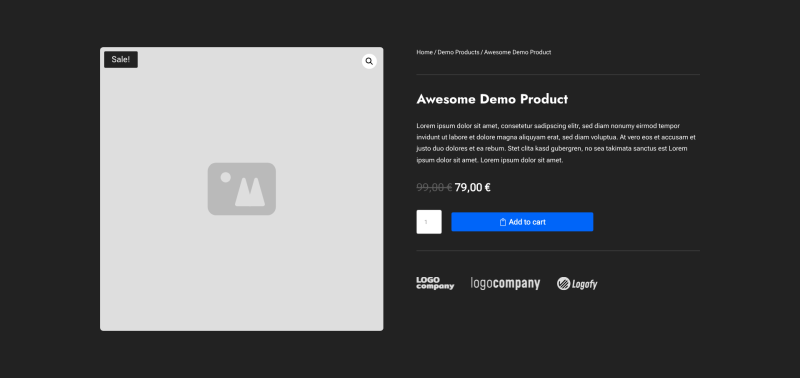
Task: Click the LOGO company brand logo
Action: click(435, 284)
